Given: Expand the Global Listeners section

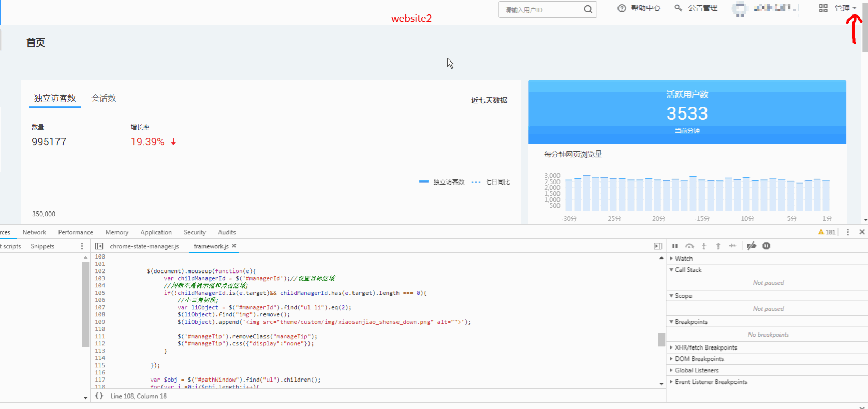Looking at the screenshot, I should (x=694, y=370).
